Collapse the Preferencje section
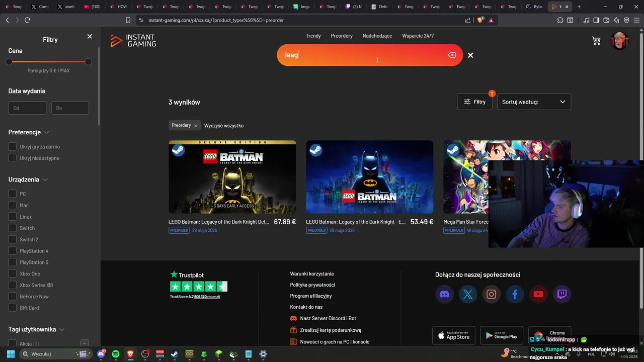Image resolution: width=644 pixels, height=362 pixels. point(47,132)
